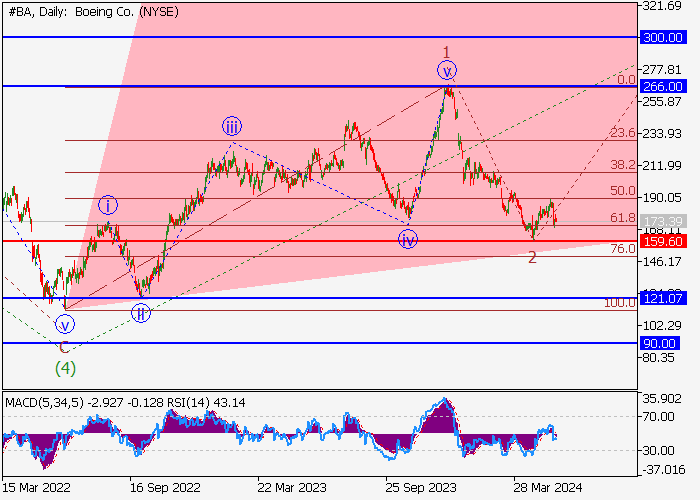The image size is (700, 500).
Task: Click the 233.93 price axis value
Action: [662, 133]
